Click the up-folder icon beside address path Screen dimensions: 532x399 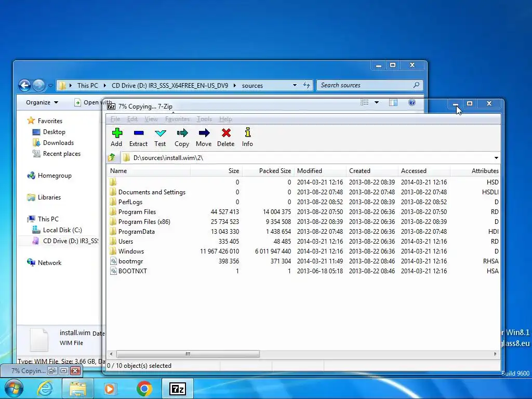coord(112,157)
